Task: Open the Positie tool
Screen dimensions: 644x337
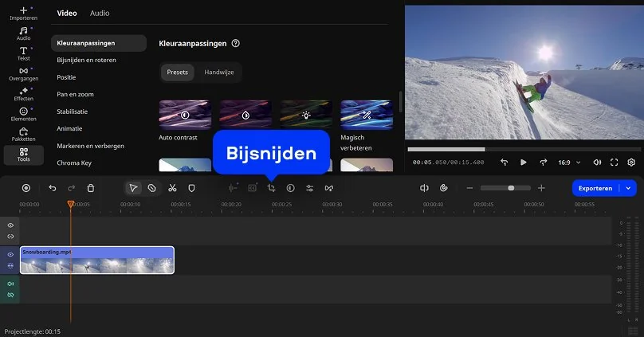Action: pyautogui.click(x=66, y=77)
